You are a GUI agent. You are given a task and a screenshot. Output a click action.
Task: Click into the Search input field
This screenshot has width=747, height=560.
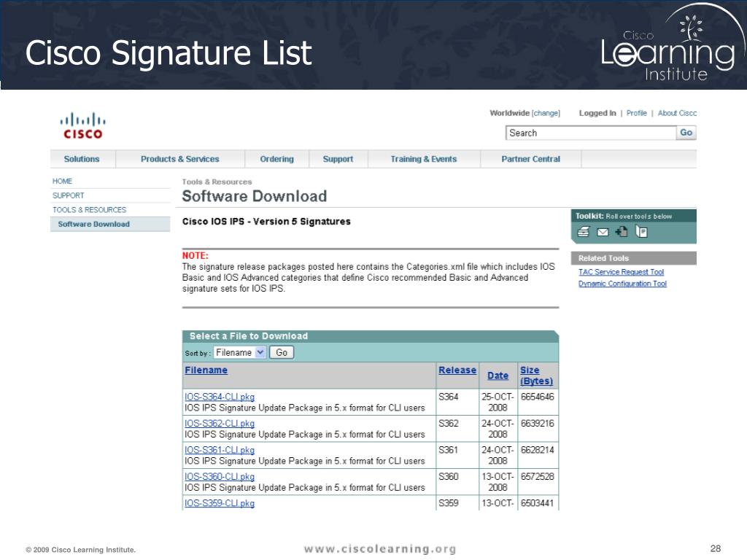tap(591, 133)
